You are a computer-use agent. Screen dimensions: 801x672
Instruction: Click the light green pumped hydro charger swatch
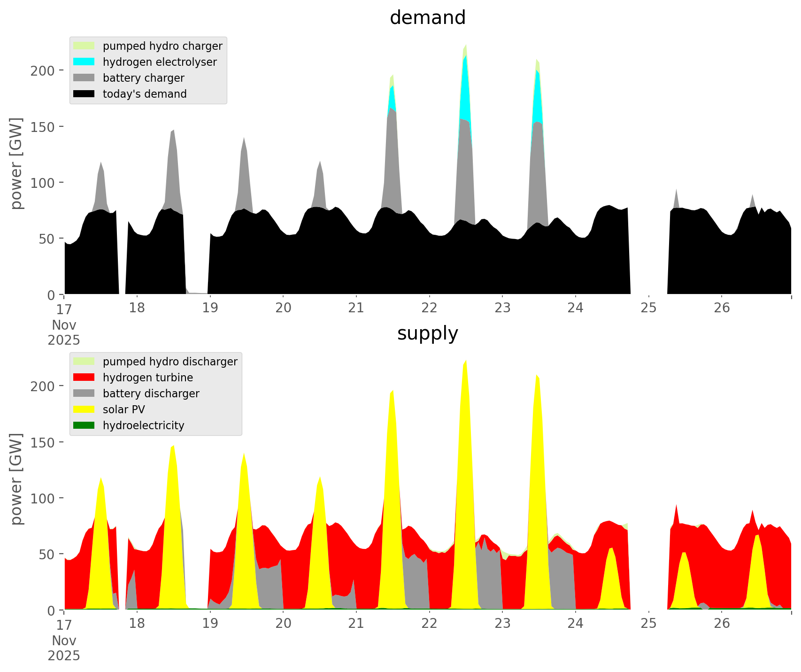tap(84, 46)
